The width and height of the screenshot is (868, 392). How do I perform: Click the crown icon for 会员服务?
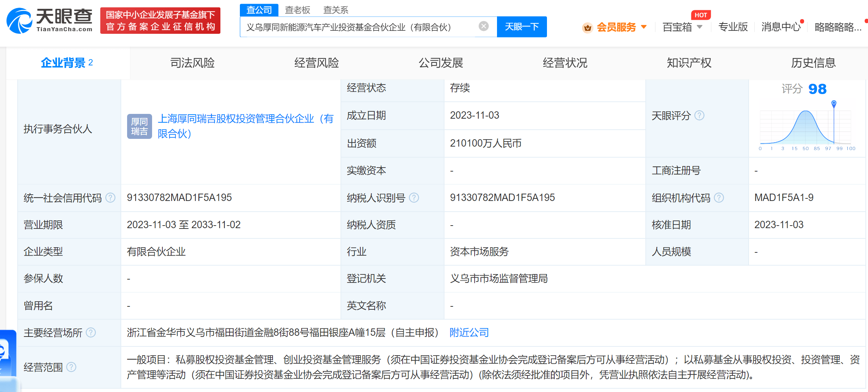coord(587,28)
